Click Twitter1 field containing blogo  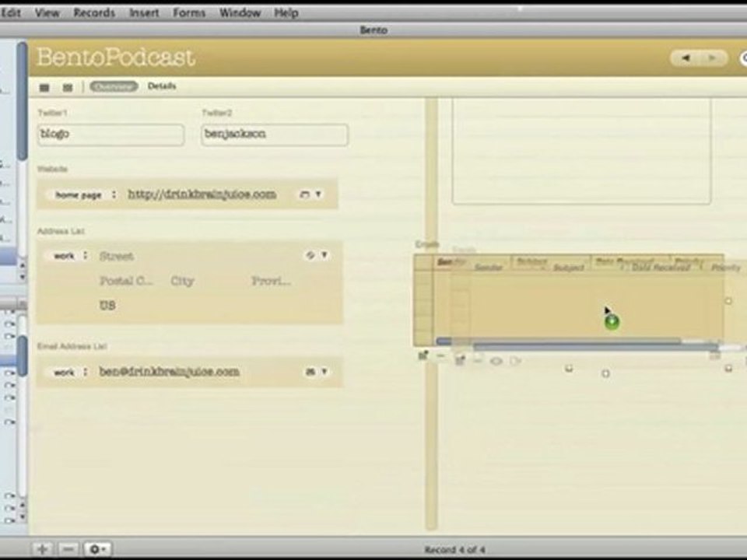point(111,135)
